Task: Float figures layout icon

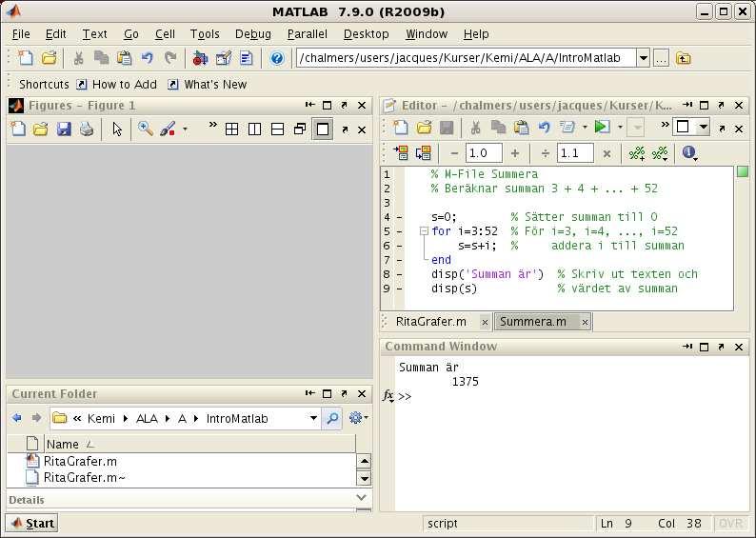Action: (x=300, y=130)
